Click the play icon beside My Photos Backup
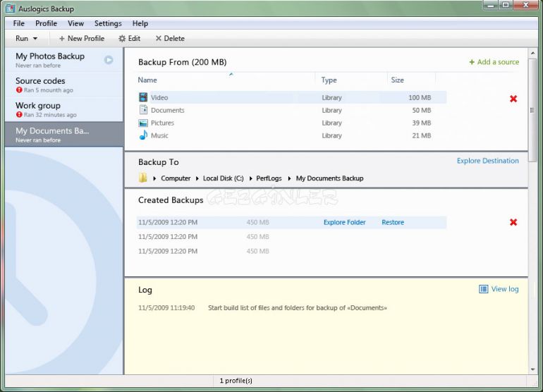This screenshot has width=543, height=392. 109,60
